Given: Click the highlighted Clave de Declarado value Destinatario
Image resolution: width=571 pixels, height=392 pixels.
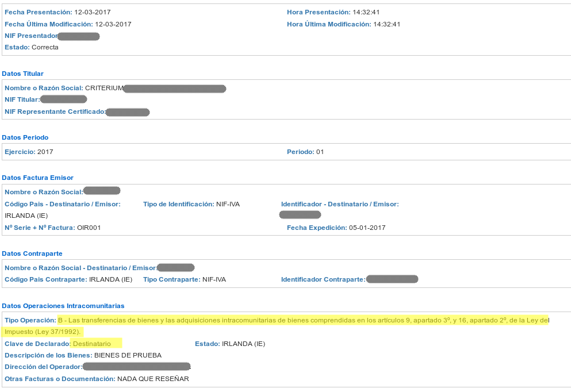Looking at the screenshot, I should [x=92, y=344].
